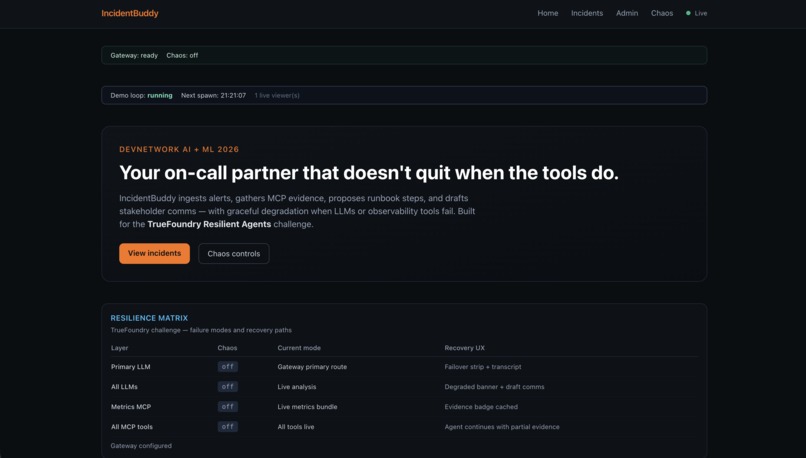Screen dimensions: 806x458
Task: Click the DEVNETWORK AI + ML 2026 label
Action: click(x=179, y=150)
